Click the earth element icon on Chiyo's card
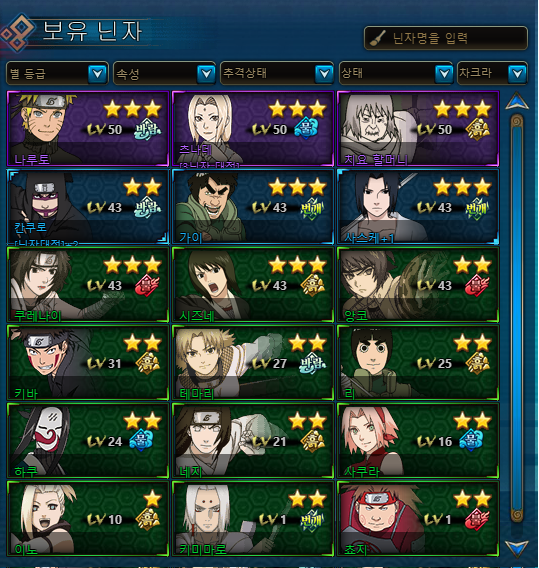The image size is (539, 568). point(478,129)
